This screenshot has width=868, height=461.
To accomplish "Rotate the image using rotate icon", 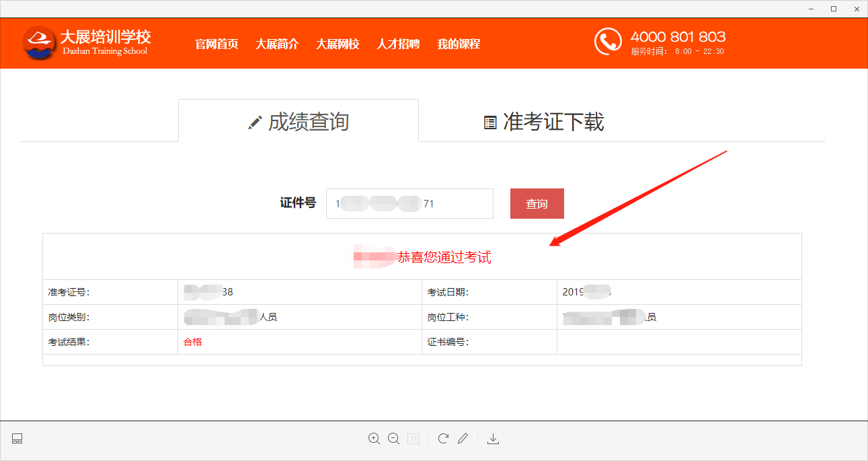I will coord(443,439).
